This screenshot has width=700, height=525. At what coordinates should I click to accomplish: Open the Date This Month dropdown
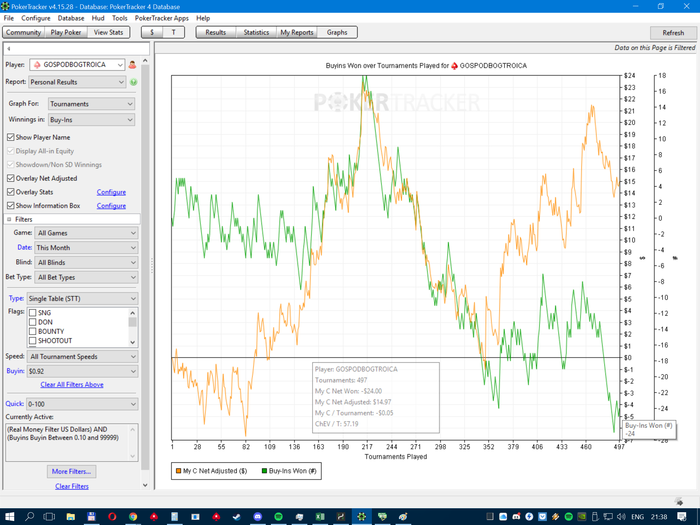86,247
